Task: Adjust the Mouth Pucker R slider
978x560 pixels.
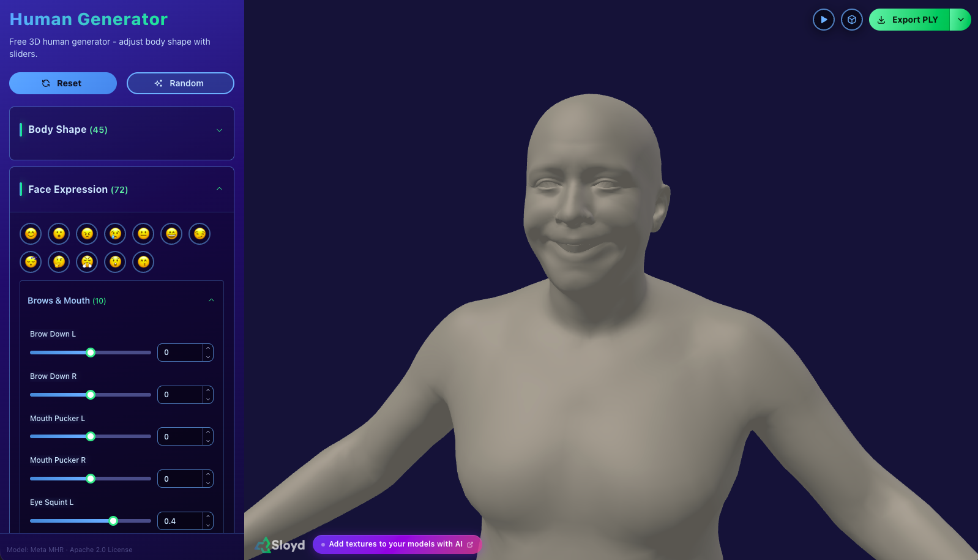Action: coord(91,479)
